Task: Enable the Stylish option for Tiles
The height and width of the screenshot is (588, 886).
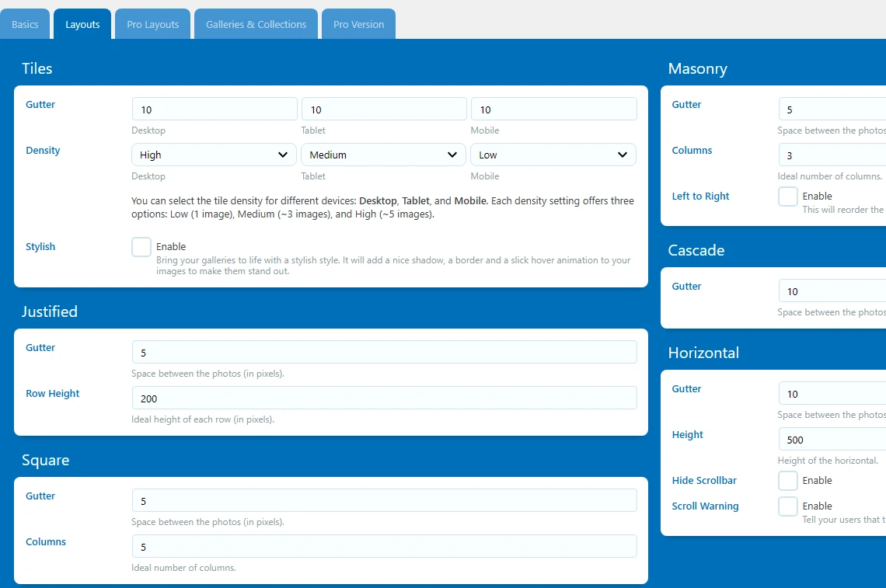Action: 141,246
